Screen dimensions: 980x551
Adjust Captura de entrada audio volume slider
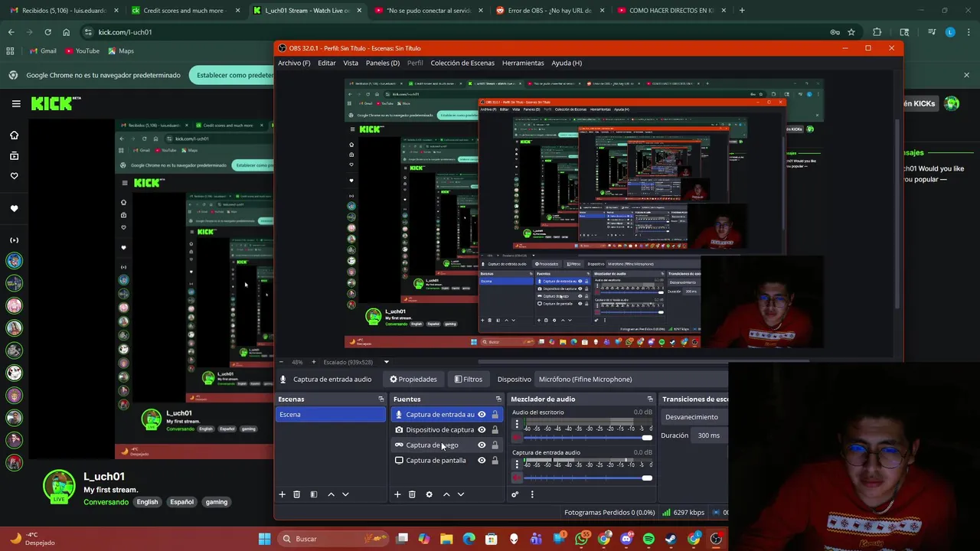tap(588, 478)
